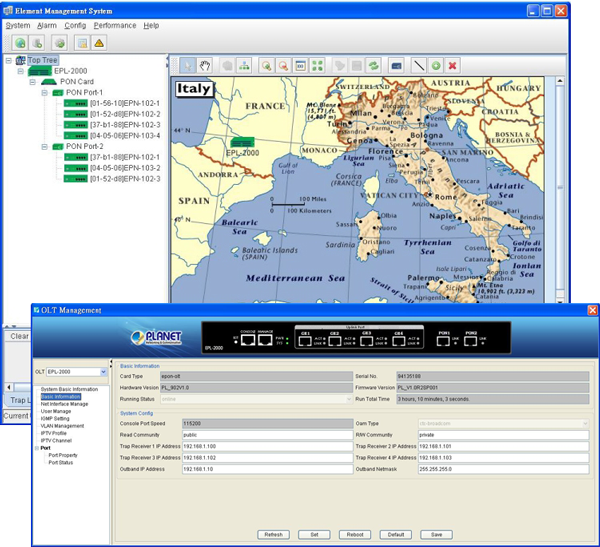Collapse the EPL-2000 node in Top Tree
The height and width of the screenshot is (547, 600).
point(20,71)
